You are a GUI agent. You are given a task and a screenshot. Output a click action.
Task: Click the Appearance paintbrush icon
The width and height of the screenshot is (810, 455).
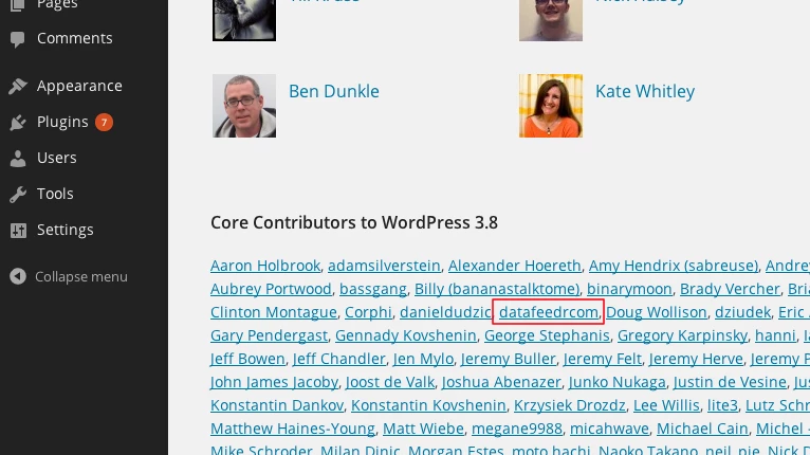point(18,86)
